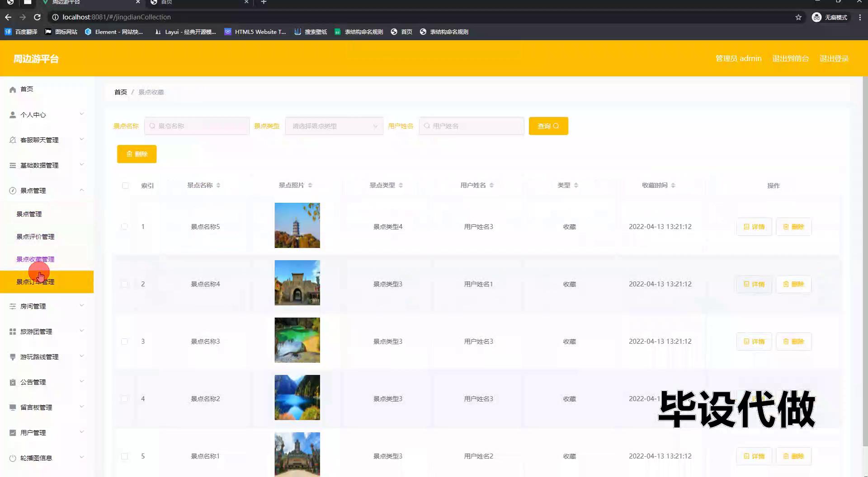The height and width of the screenshot is (477, 868).
Task: Click the bookmark star icon in address bar
Action: pyautogui.click(x=798, y=17)
